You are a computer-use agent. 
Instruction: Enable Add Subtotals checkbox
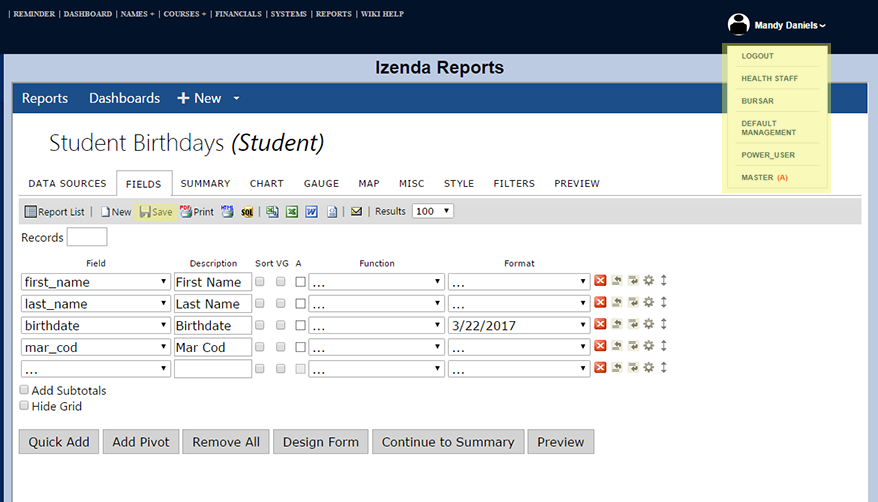click(x=25, y=390)
